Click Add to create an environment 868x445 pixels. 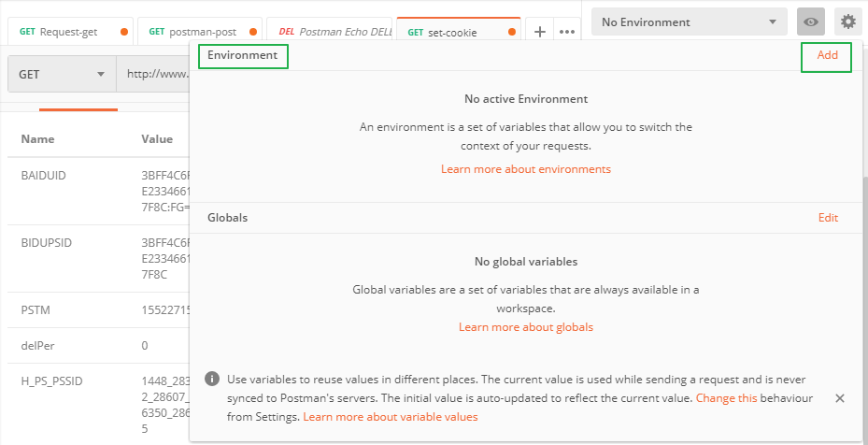coord(827,55)
